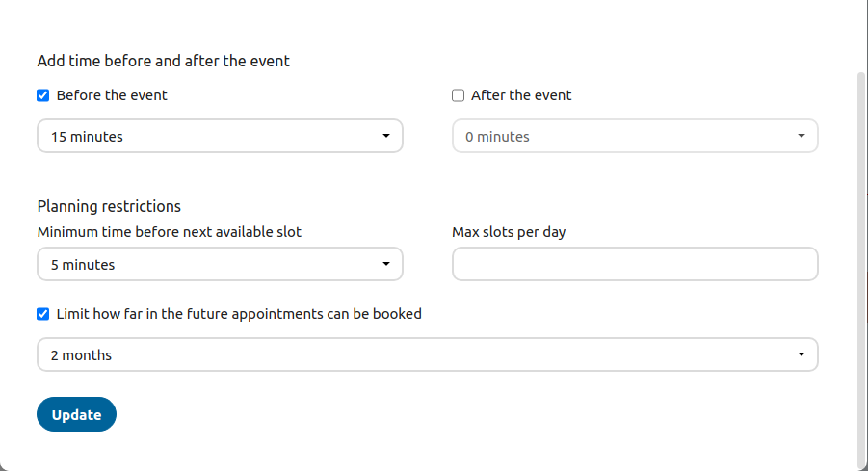Image resolution: width=868 pixels, height=471 pixels.
Task: Expand the minimum time 5 minutes dropdown
Action: point(220,264)
